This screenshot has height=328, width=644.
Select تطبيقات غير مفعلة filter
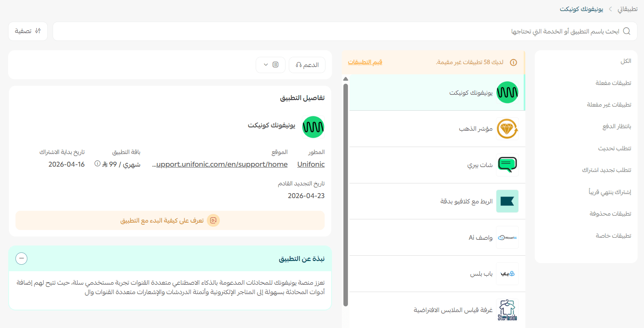point(609,105)
